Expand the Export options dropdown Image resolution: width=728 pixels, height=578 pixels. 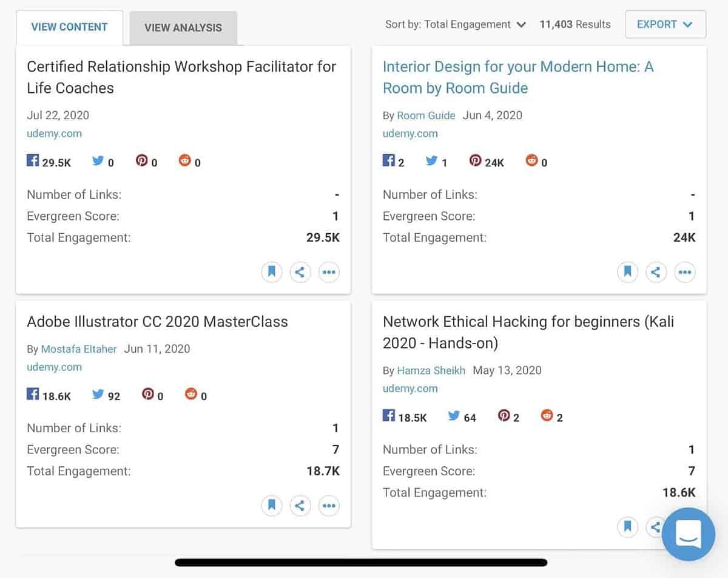(666, 24)
